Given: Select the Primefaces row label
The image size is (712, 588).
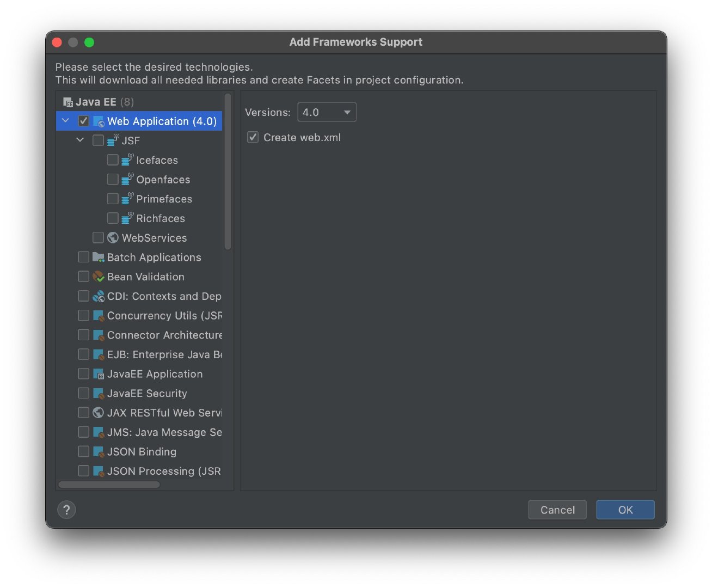Looking at the screenshot, I should point(164,199).
